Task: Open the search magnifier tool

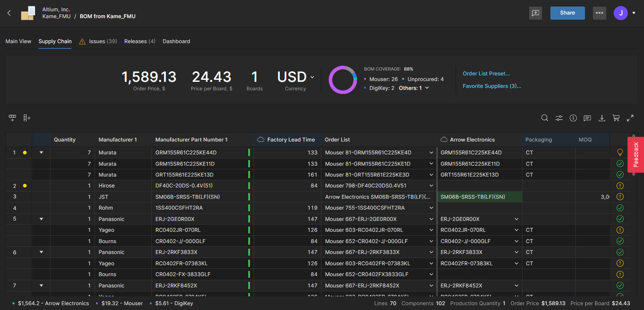Action: click(545, 118)
